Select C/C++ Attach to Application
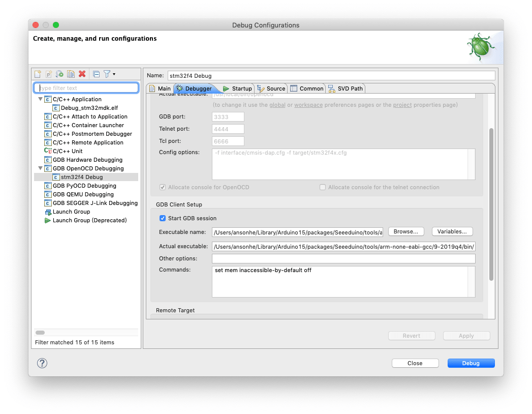532x414 pixels. pyautogui.click(x=86, y=116)
